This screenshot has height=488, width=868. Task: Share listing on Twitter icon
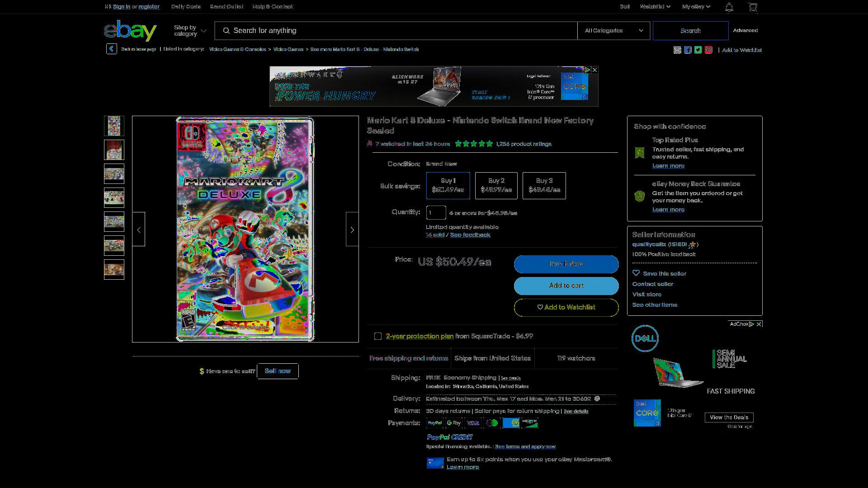pos(698,50)
